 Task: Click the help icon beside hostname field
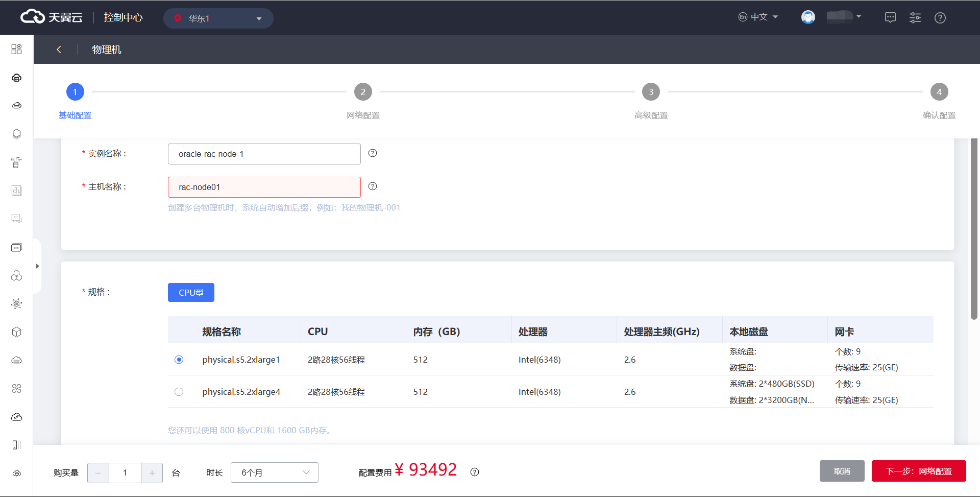point(373,186)
